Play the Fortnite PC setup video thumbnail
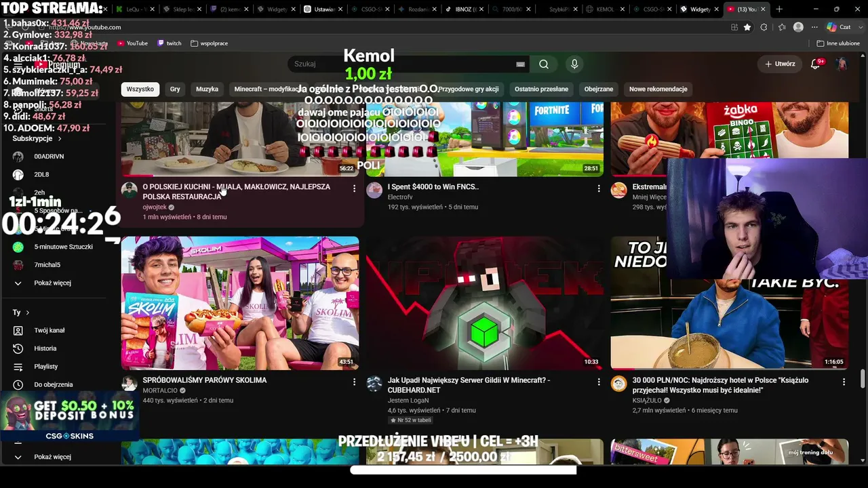 pos(485,139)
